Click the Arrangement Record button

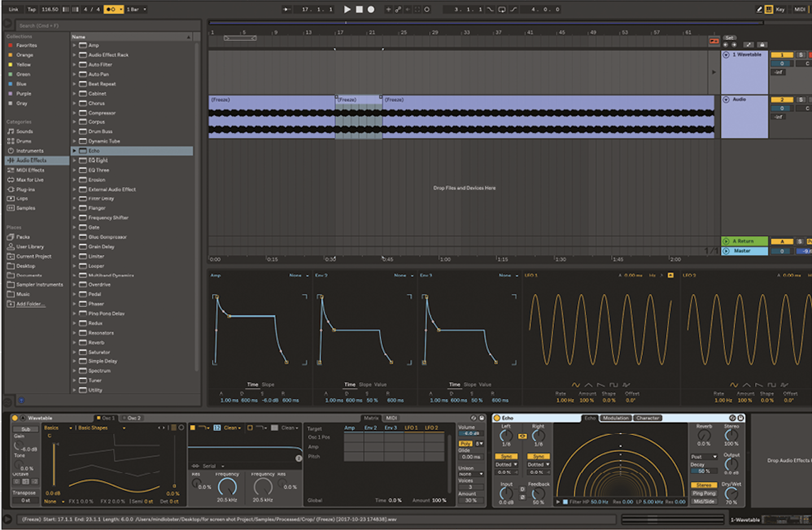[x=371, y=9]
